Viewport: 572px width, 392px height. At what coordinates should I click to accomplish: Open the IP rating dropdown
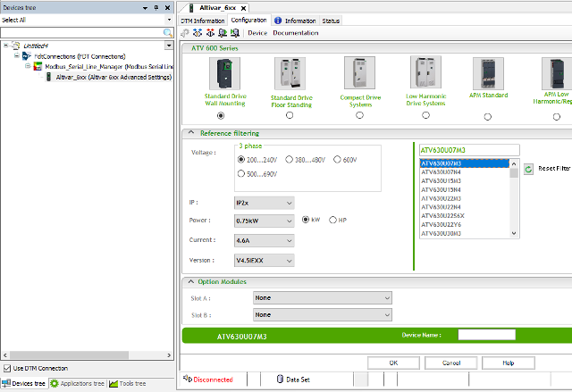pyautogui.click(x=263, y=203)
